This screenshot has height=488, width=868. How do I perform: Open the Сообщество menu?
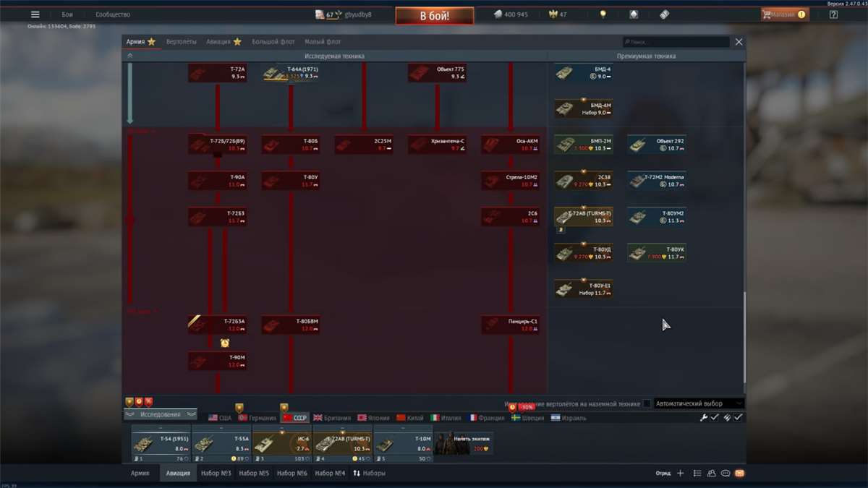pyautogui.click(x=113, y=14)
